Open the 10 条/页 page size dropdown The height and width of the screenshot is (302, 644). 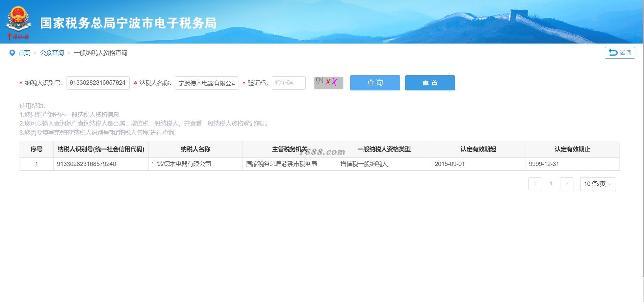(598, 184)
